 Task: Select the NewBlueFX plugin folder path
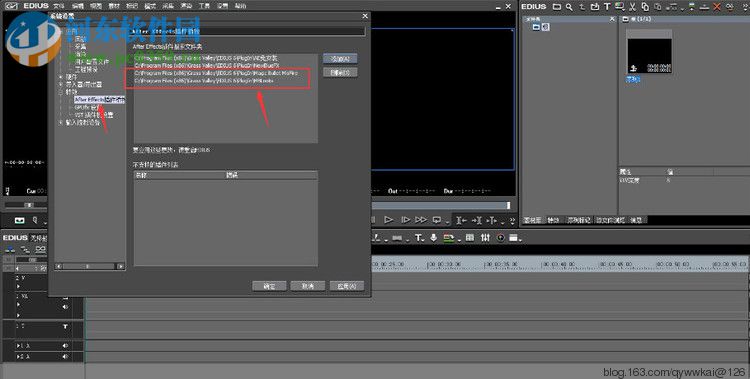point(207,66)
